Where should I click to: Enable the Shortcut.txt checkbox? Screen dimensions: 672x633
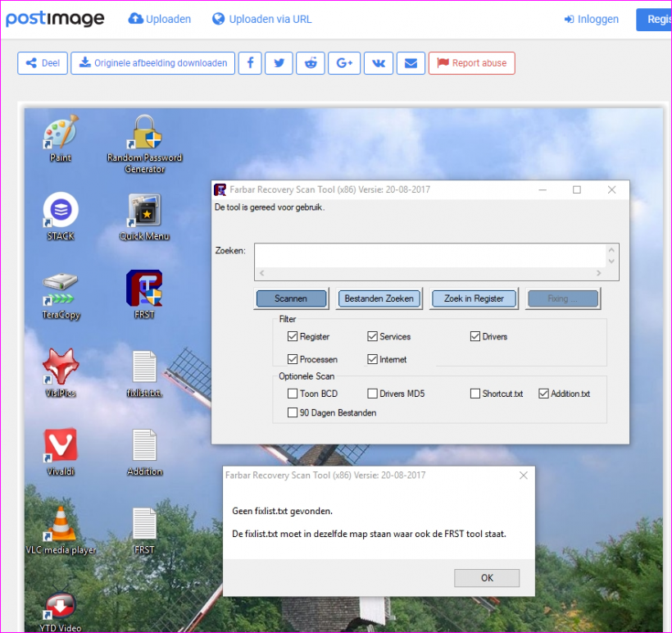474,394
